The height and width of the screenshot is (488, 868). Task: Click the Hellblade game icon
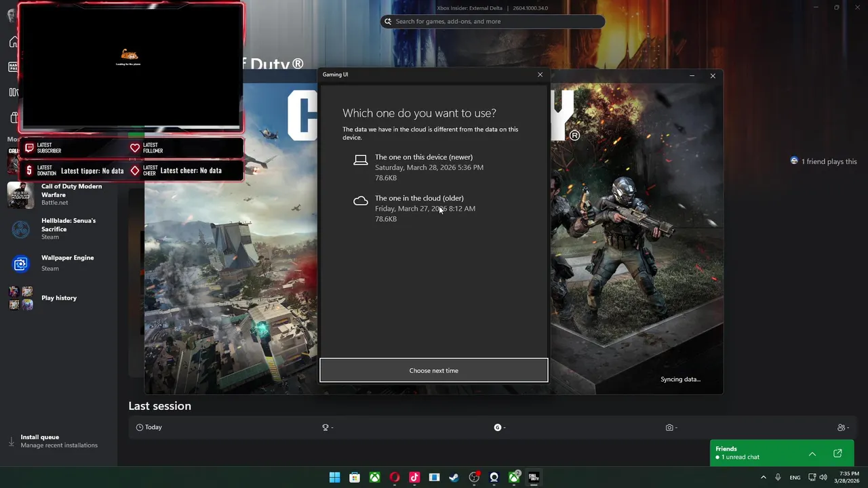tap(21, 230)
